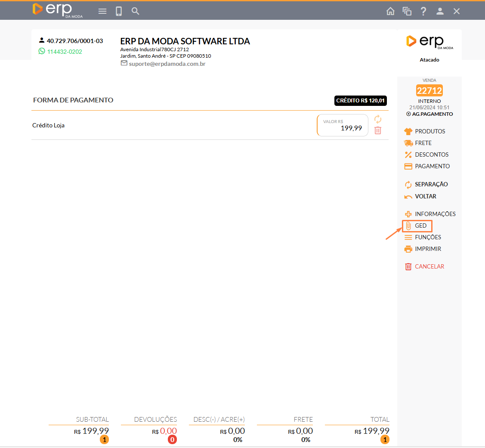Viewport: 485px width, 448px height.
Task: Open the search magnifier icon
Action: (x=136, y=11)
